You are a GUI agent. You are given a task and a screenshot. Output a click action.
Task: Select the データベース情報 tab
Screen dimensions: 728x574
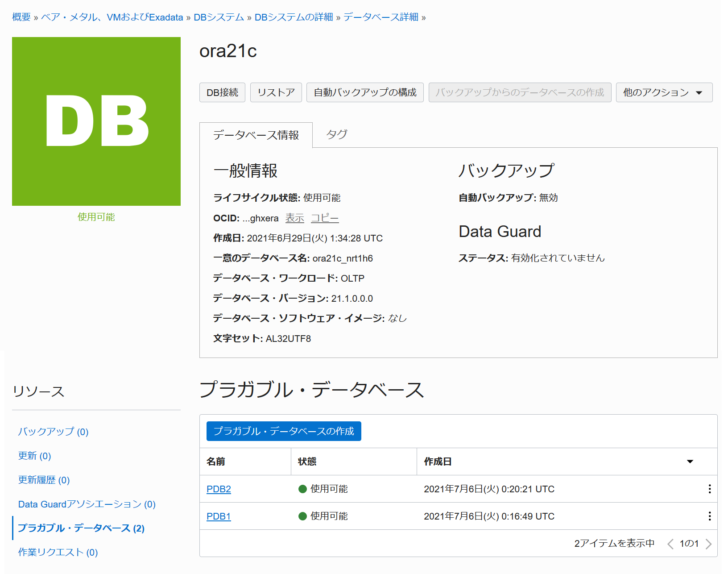pos(256,135)
